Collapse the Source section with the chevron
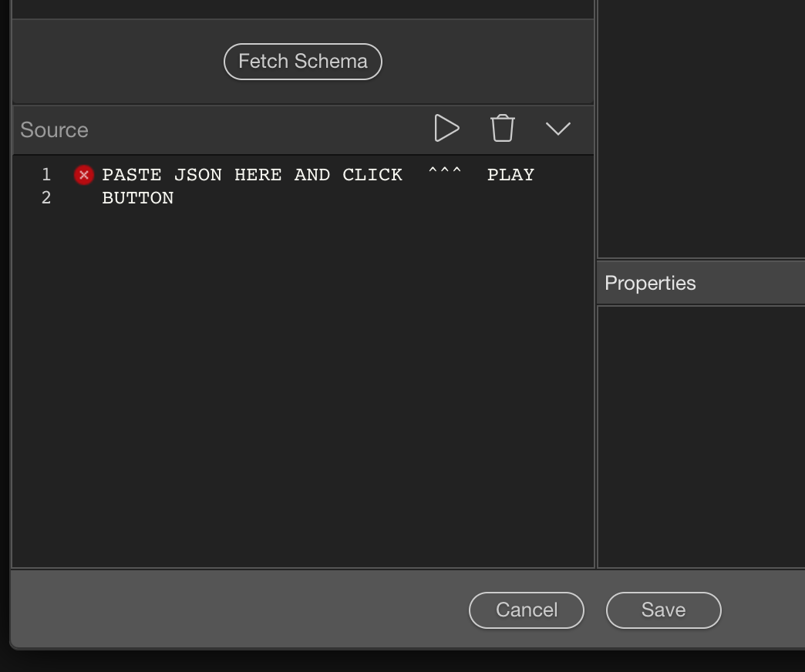Viewport: 805px width, 672px height. [x=558, y=129]
